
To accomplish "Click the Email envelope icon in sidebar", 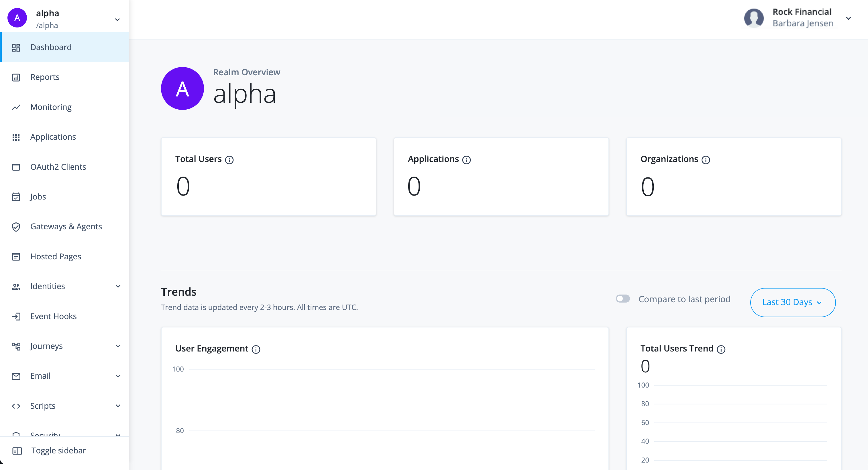I will 16,376.
